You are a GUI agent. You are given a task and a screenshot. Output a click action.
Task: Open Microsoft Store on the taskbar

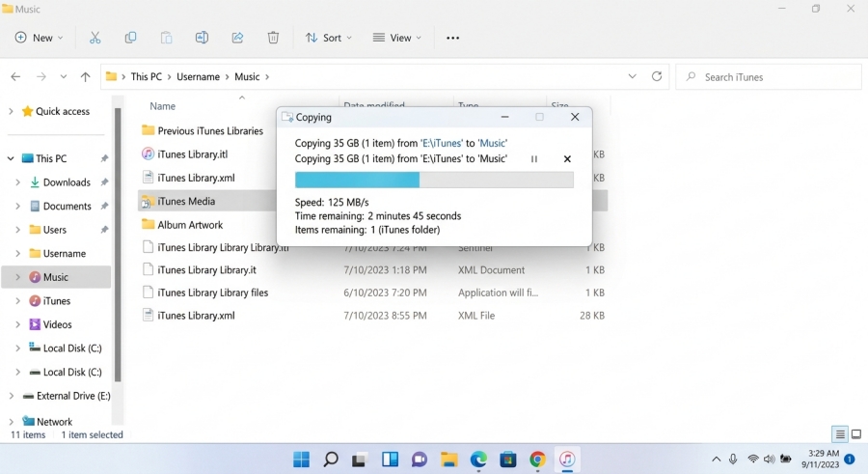click(x=507, y=459)
